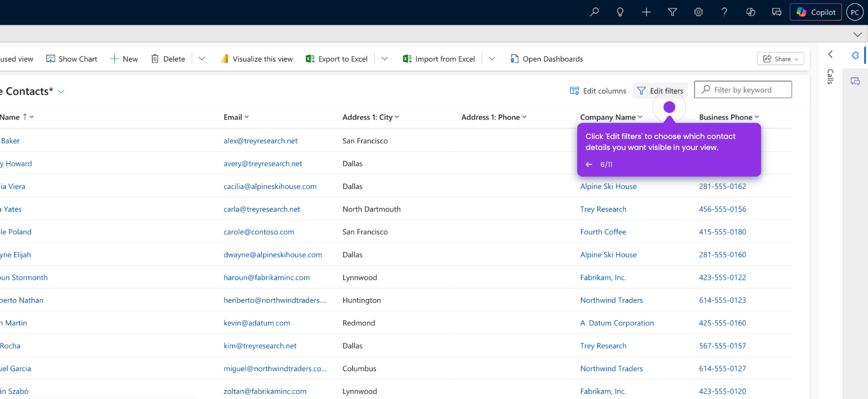This screenshot has width=868, height=399.
Task: Open email avery@treyresearch.net
Action: pos(262,164)
